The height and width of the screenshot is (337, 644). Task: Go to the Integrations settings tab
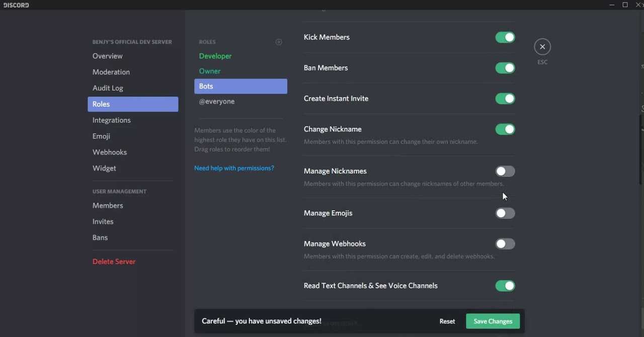click(x=112, y=120)
